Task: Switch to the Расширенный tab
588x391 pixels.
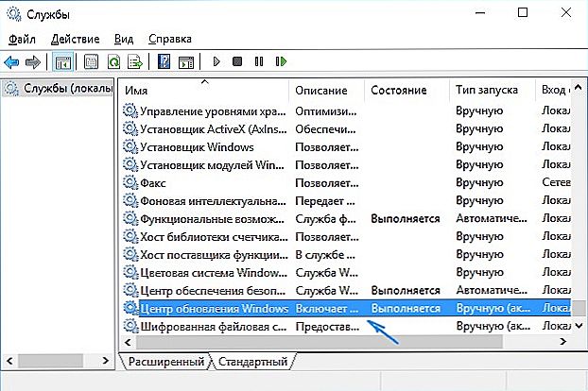Action: (x=166, y=362)
